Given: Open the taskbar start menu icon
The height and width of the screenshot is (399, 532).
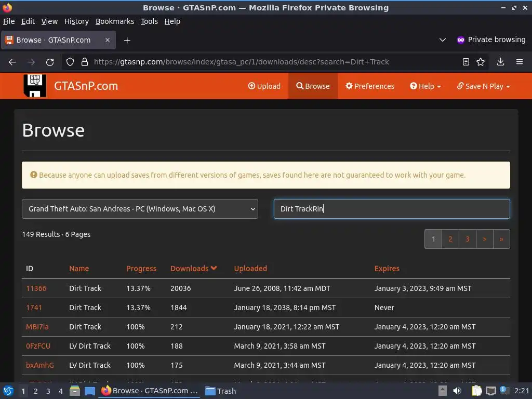Looking at the screenshot, I should click(8, 391).
